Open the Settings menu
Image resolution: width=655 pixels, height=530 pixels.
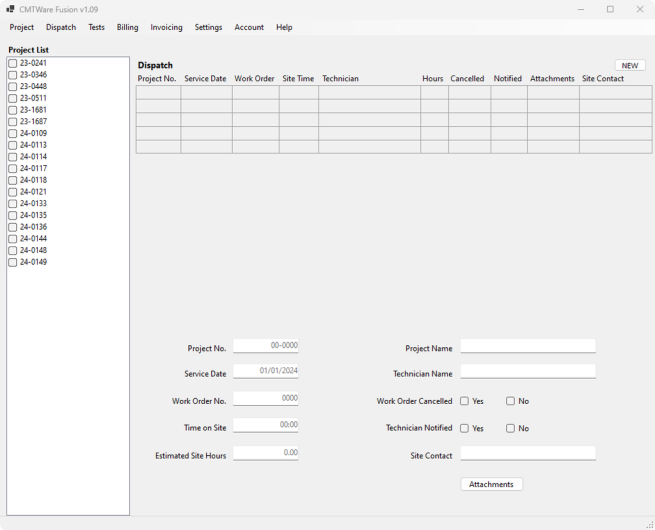point(208,27)
